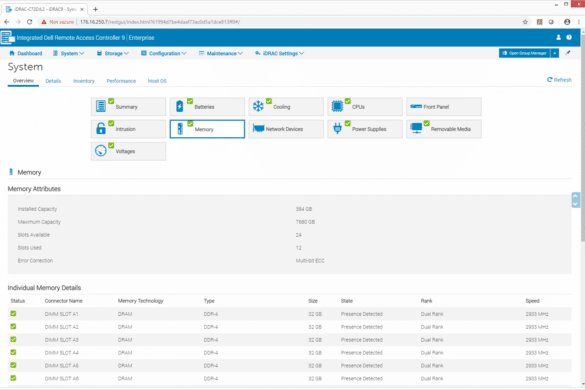The height and width of the screenshot is (390, 585).
Task: Open the Network Devices card icon
Action: (258, 128)
